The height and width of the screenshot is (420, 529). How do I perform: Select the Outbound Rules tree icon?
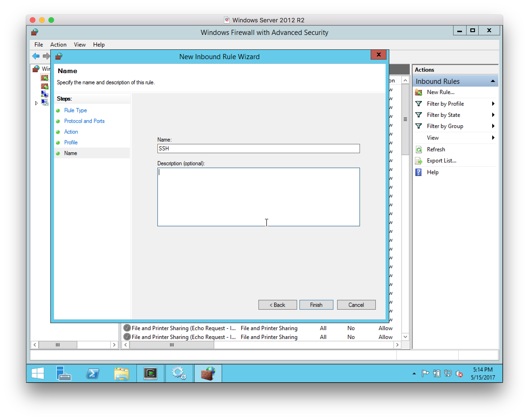[x=45, y=86]
